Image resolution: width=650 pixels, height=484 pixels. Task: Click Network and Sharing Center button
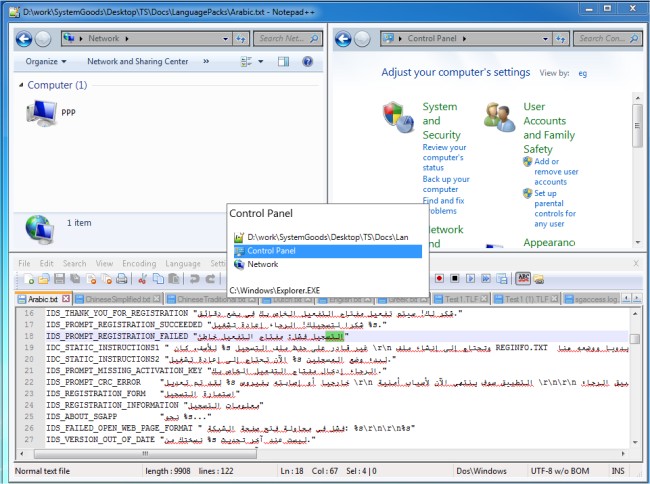click(x=137, y=62)
